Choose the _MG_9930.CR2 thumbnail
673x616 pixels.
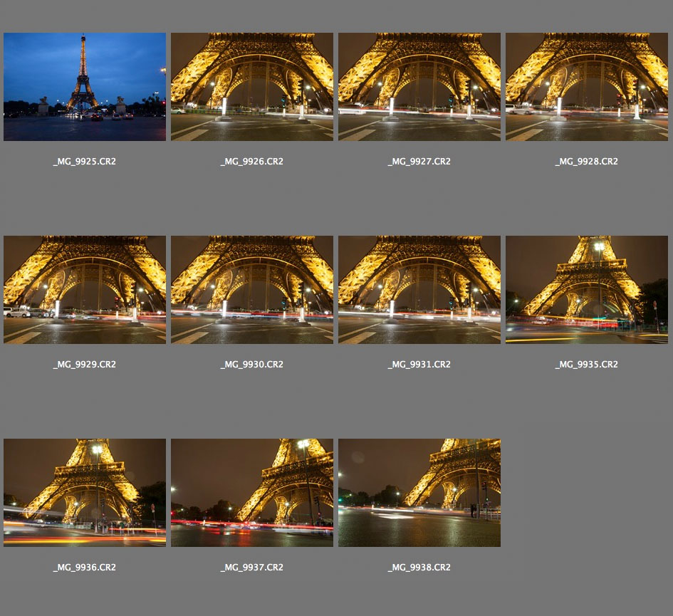coord(252,289)
